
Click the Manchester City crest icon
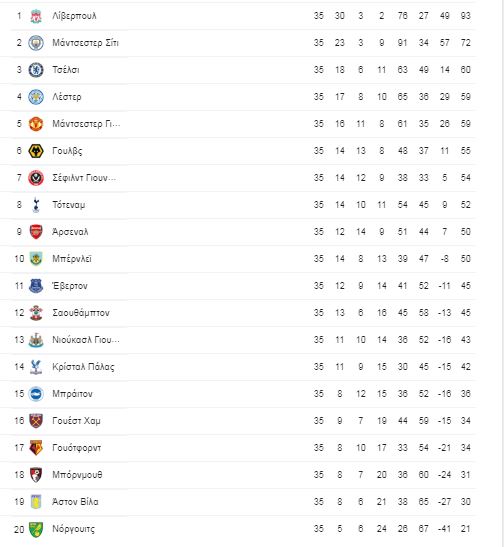(36, 43)
